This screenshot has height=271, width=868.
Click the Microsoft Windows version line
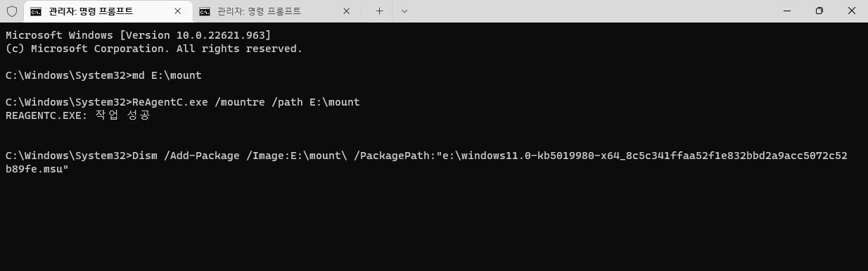138,35
